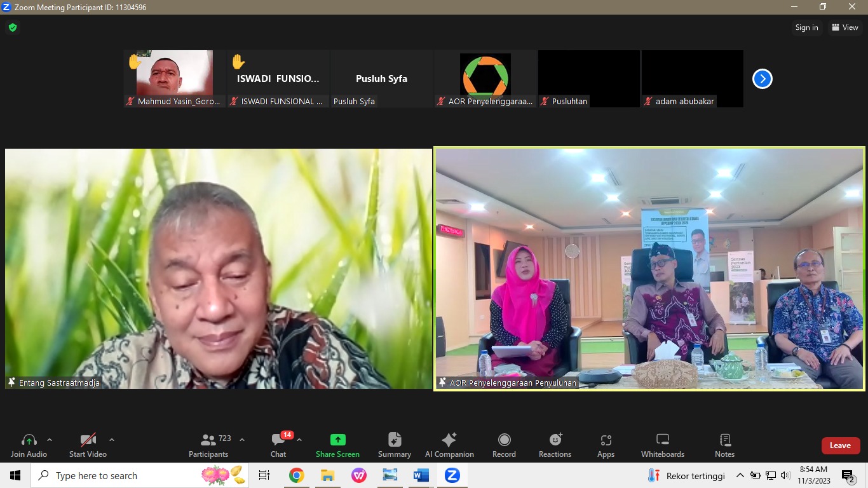
Task: Click the taskbar search field
Action: pos(127,475)
